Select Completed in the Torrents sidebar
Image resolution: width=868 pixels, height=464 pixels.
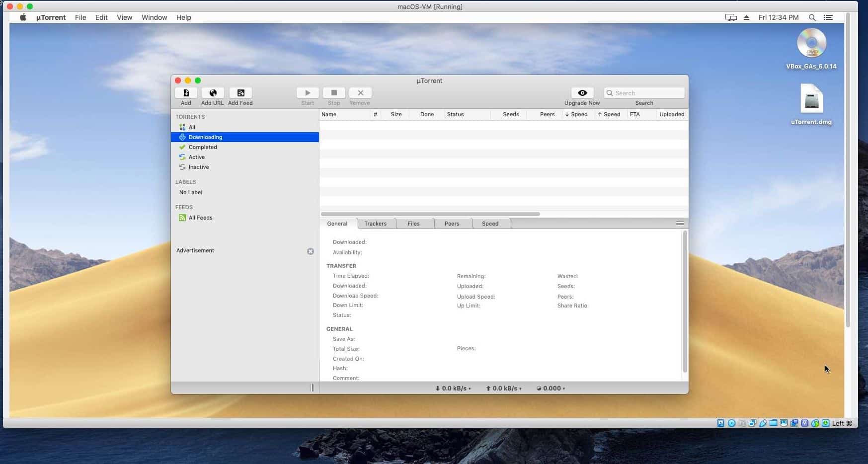(245, 147)
